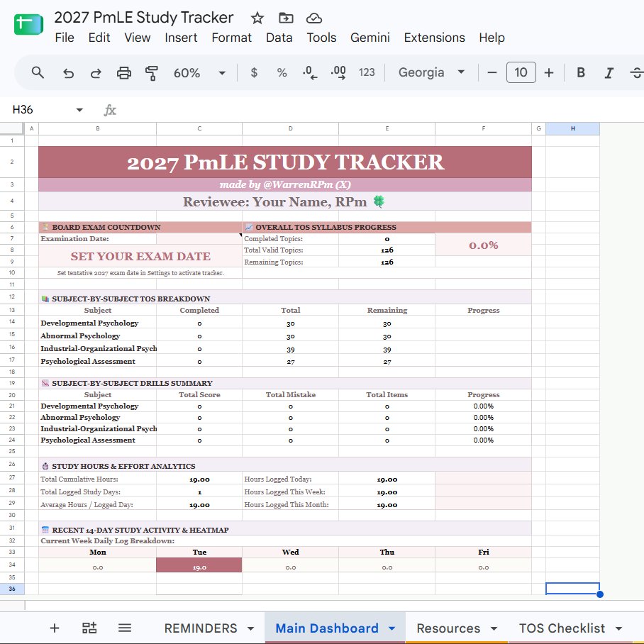Screen dimensions: 644x644
Task: Open the File menu
Action: tap(65, 38)
